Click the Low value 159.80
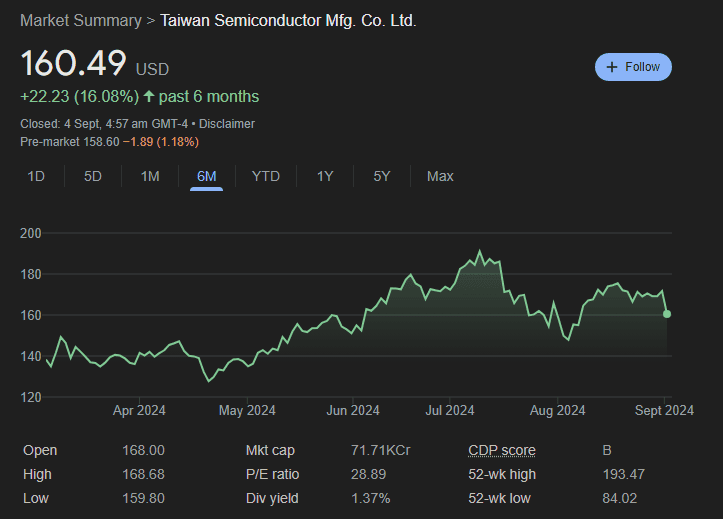The width and height of the screenshot is (723, 519). (143, 498)
